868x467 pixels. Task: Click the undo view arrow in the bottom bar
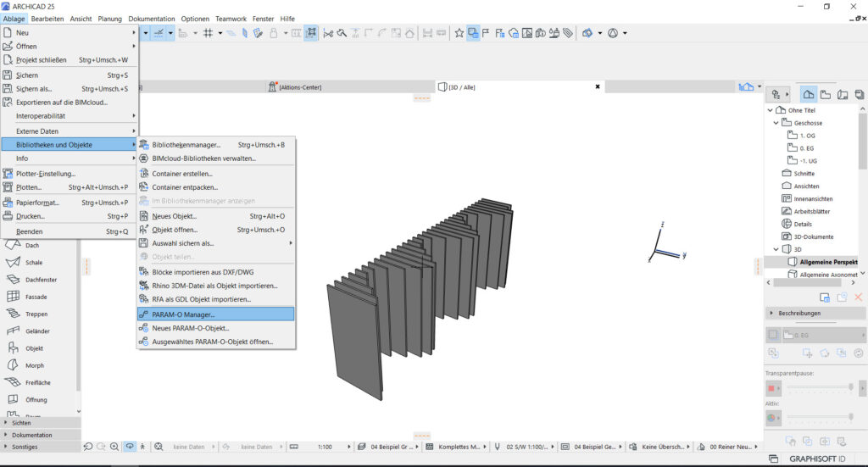point(87,447)
